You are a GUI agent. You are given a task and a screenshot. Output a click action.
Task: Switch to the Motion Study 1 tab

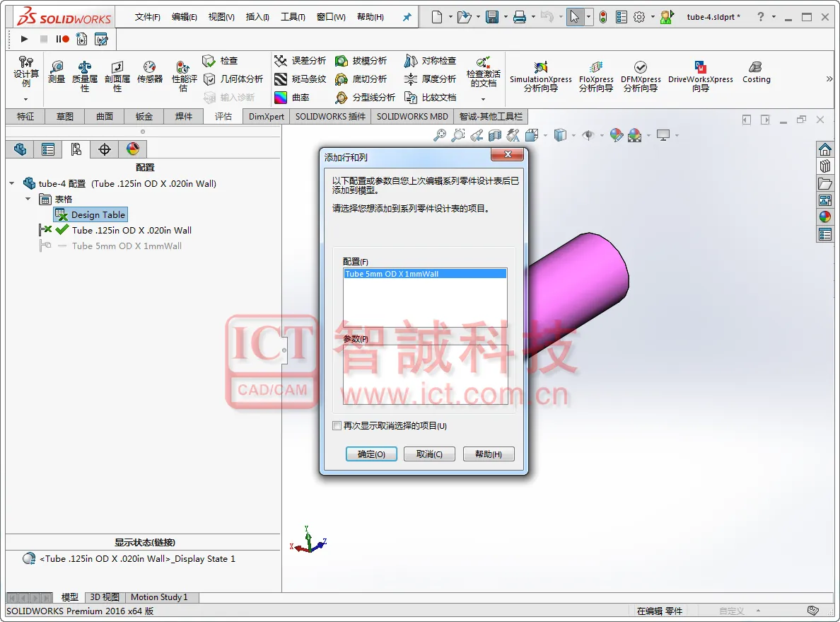coord(159,597)
